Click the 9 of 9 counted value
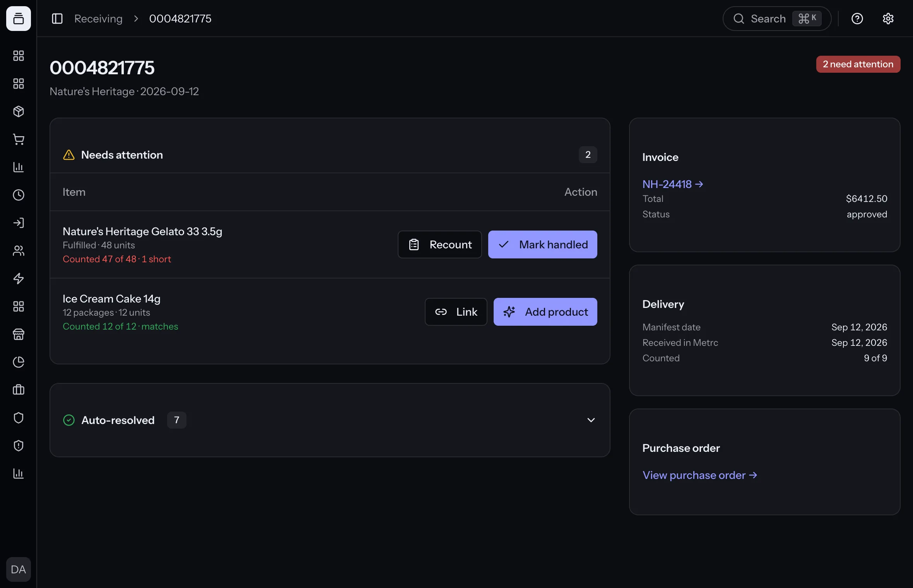The width and height of the screenshot is (913, 588). point(875,358)
